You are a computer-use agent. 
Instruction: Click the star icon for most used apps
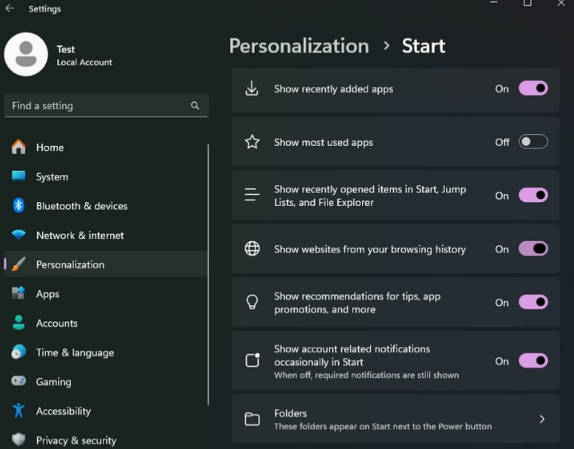click(252, 142)
